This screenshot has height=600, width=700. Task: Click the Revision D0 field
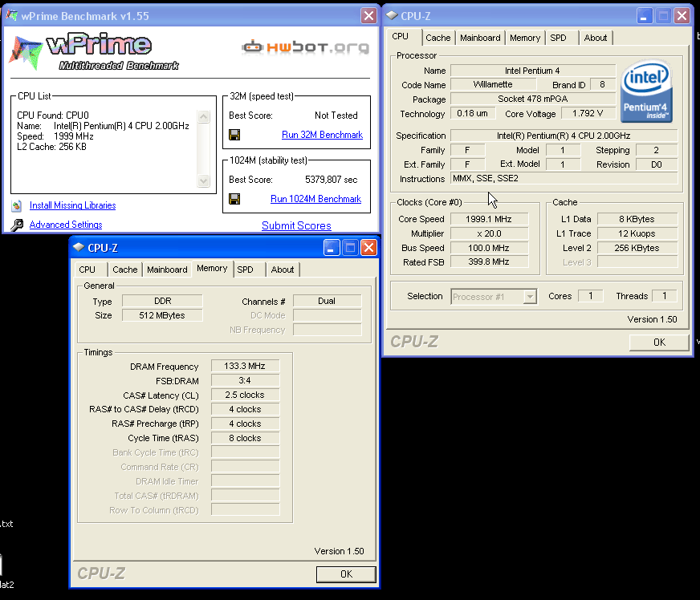(x=657, y=164)
